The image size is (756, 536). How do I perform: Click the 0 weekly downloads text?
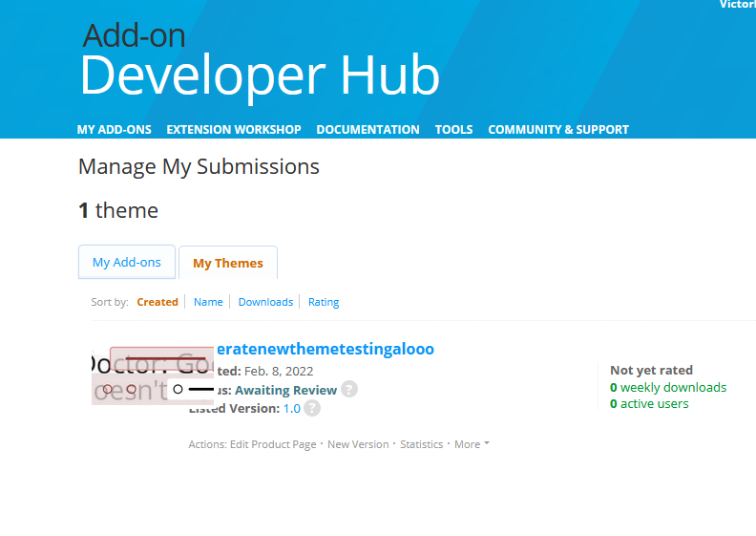coord(668,387)
